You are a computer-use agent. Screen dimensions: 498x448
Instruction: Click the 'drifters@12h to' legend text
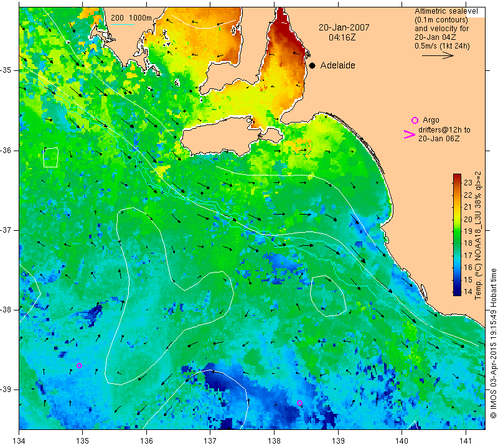(x=444, y=130)
